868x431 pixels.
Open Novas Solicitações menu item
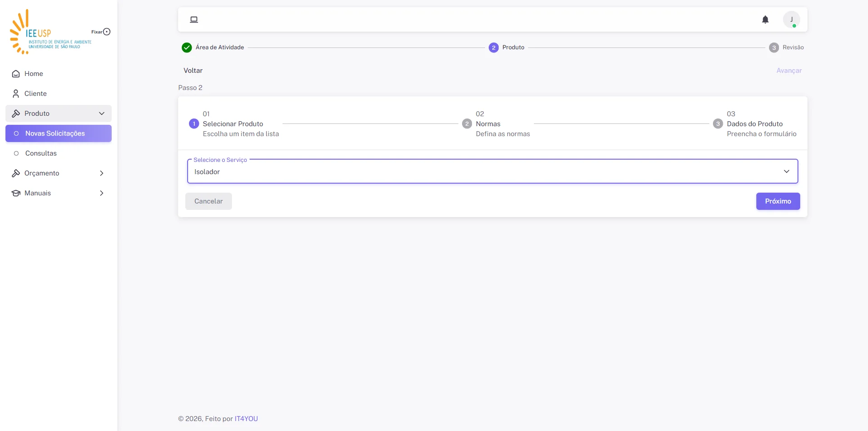(58, 133)
